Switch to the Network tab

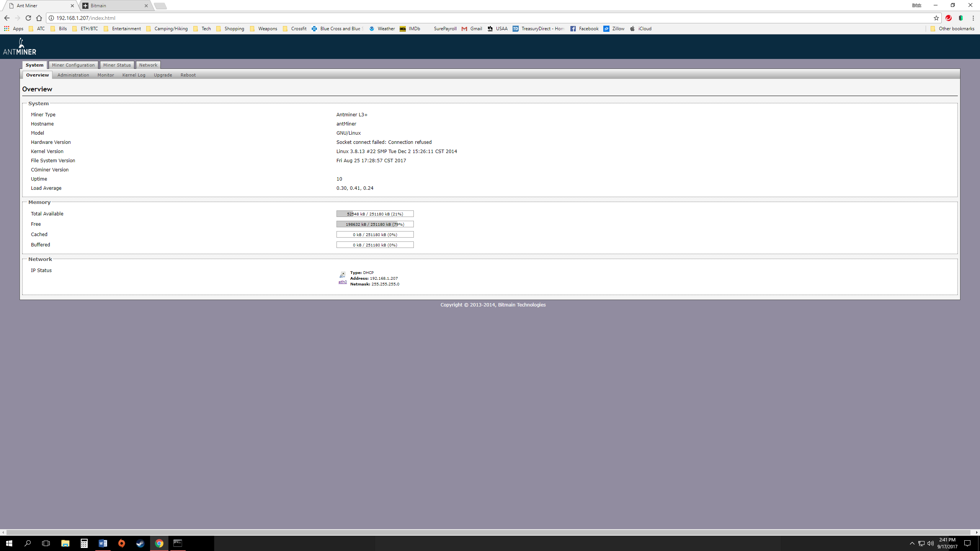pos(148,65)
